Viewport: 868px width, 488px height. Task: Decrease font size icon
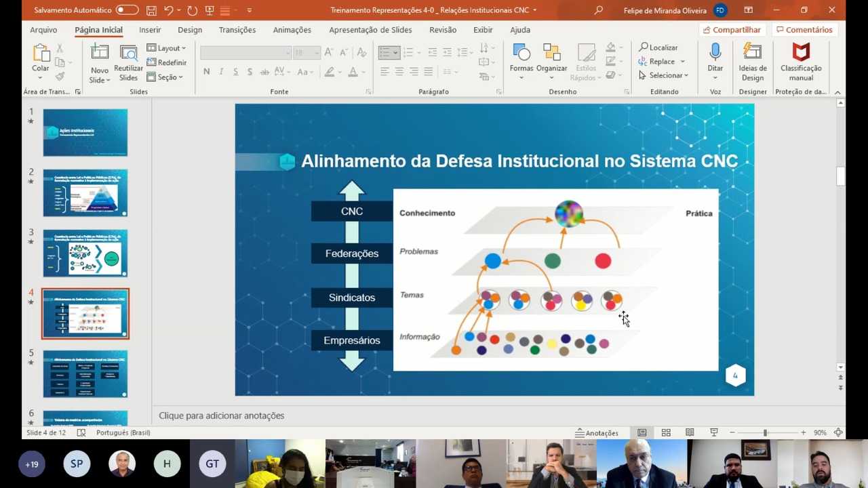click(x=344, y=52)
